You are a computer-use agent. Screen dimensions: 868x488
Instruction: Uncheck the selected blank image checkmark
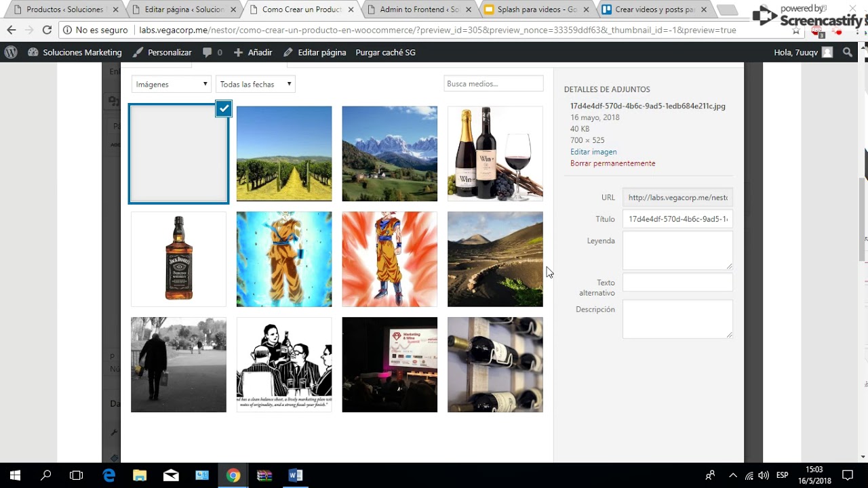click(223, 108)
